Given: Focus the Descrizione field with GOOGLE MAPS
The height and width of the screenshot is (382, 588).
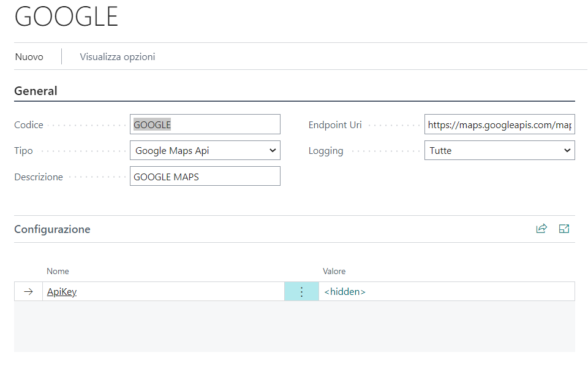Looking at the screenshot, I should pyautogui.click(x=205, y=177).
